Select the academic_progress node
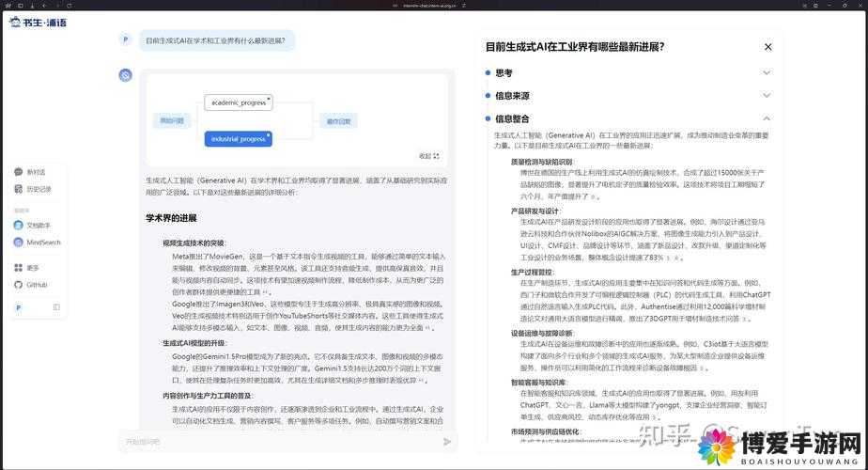 click(239, 102)
